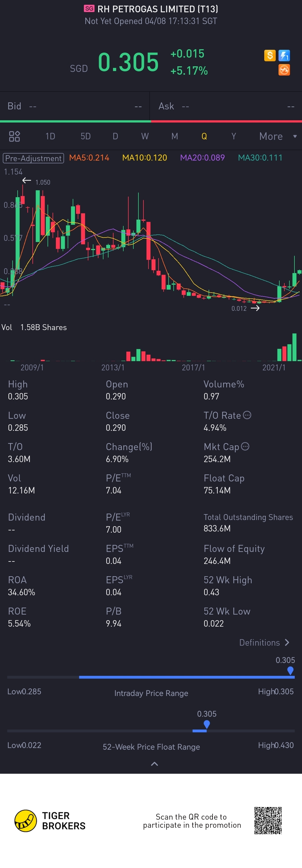Screen dimensions: 302x868
Task: Tap the T/O Rate info icon
Action: pos(247,415)
